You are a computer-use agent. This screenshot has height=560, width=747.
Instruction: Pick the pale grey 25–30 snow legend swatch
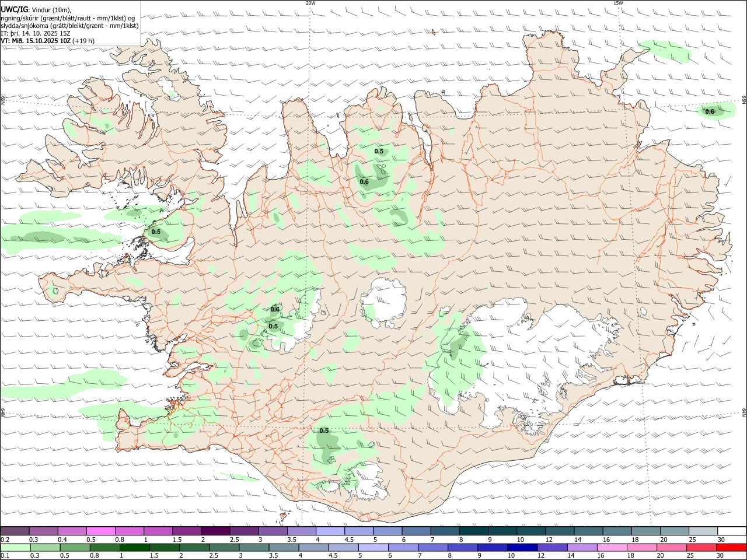703,531
